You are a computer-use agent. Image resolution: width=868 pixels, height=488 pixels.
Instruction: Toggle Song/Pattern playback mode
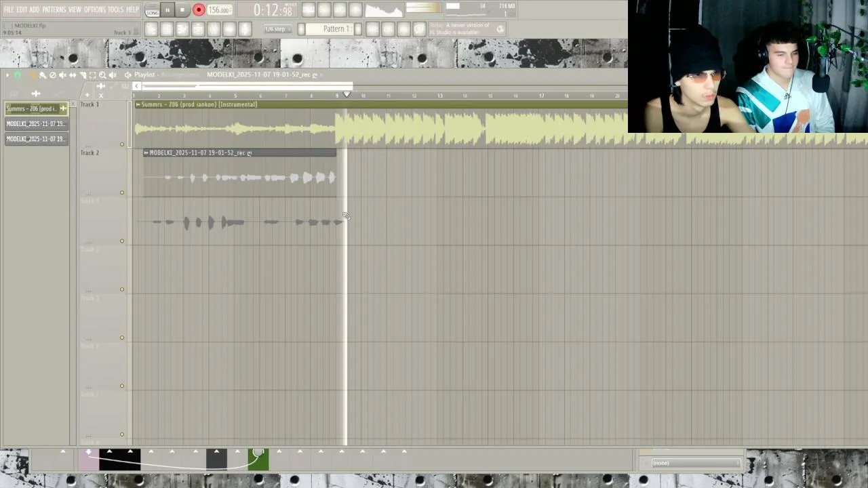(x=152, y=10)
